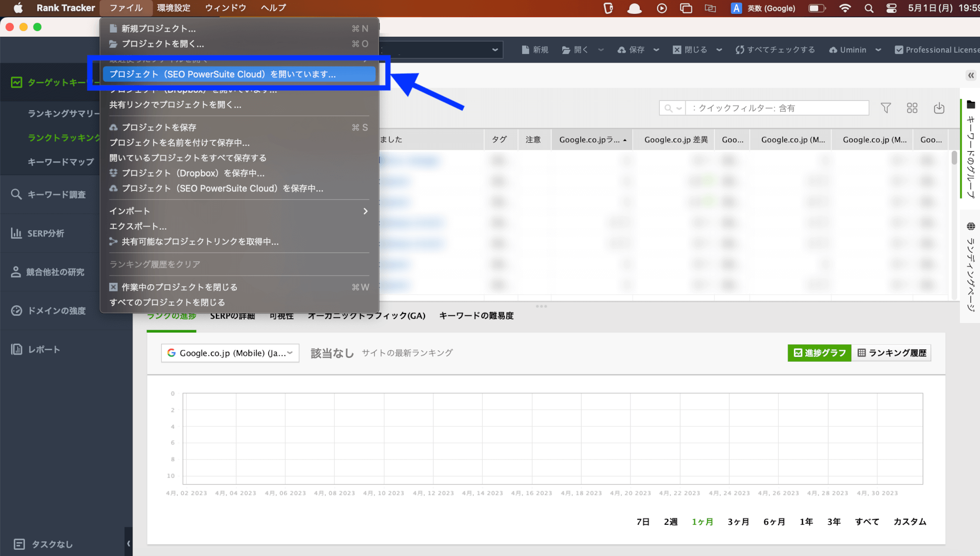Select the 1年 time range

coord(806,522)
